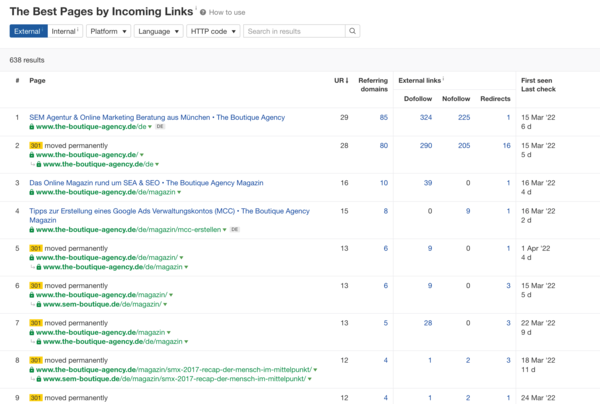Click the UR sort arrow icon
Screen dimensions: 600x404
coord(347,80)
